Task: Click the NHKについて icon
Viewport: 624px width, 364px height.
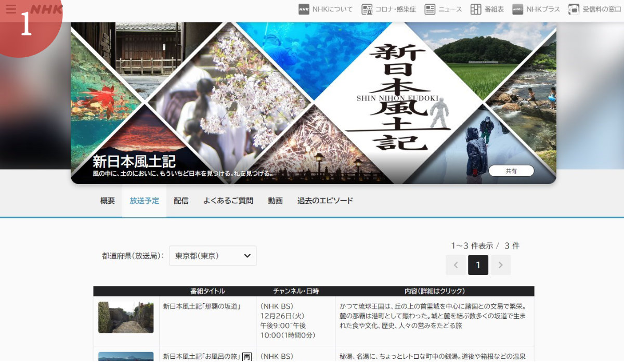Action: pyautogui.click(x=304, y=9)
